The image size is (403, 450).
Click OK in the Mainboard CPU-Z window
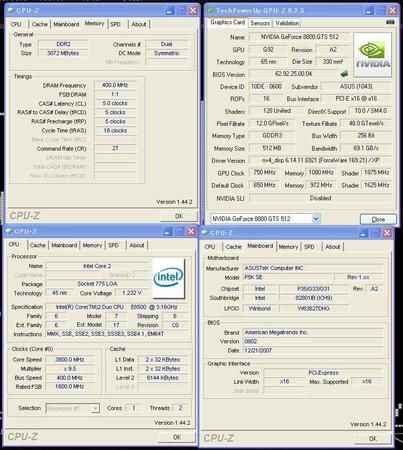[x=373, y=438]
